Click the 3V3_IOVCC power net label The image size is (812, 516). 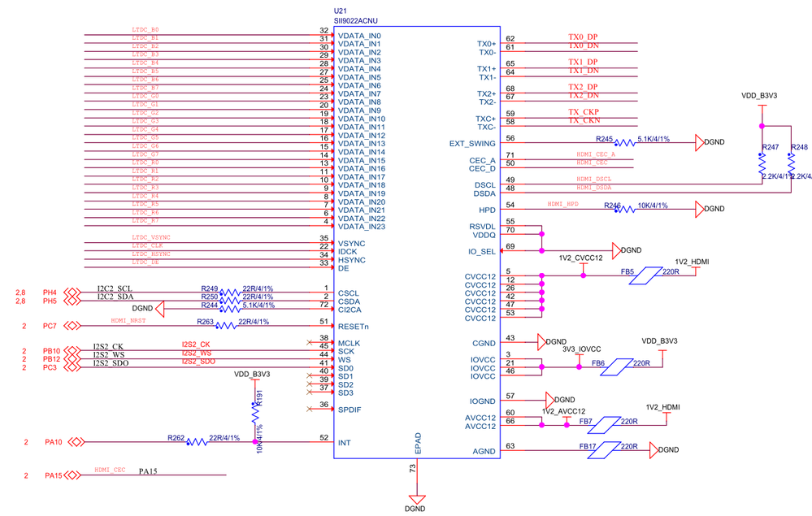tap(581, 349)
